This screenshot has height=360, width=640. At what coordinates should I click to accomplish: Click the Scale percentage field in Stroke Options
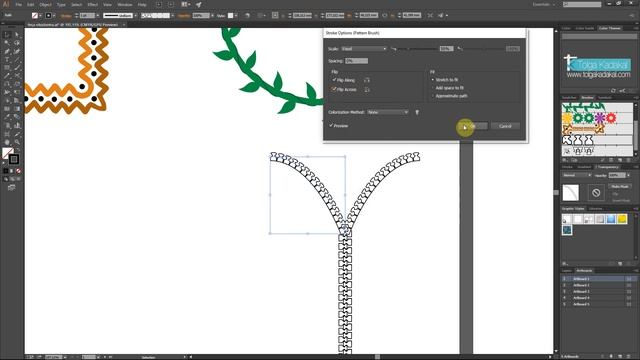446,49
